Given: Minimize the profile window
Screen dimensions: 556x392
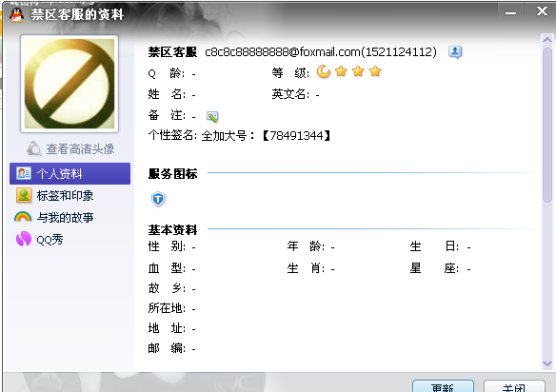Looking at the screenshot, I should [x=510, y=13].
